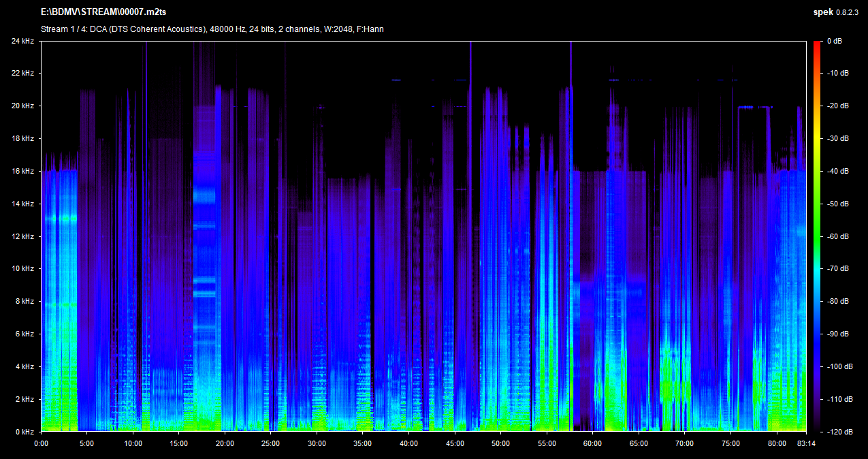Click the 75:00 time axis marker
The image size is (868, 459).
(x=730, y=443)
